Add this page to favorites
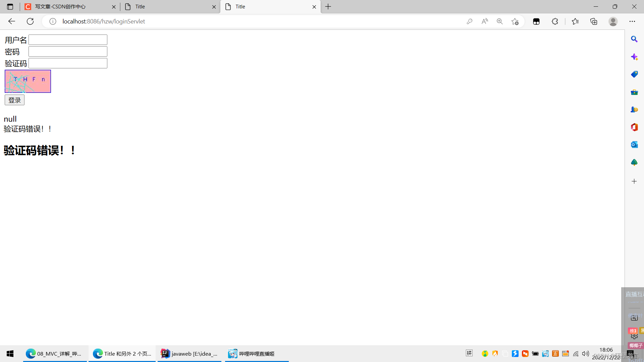This screenshot has width=644, height=362. click(x=515, y=21)
